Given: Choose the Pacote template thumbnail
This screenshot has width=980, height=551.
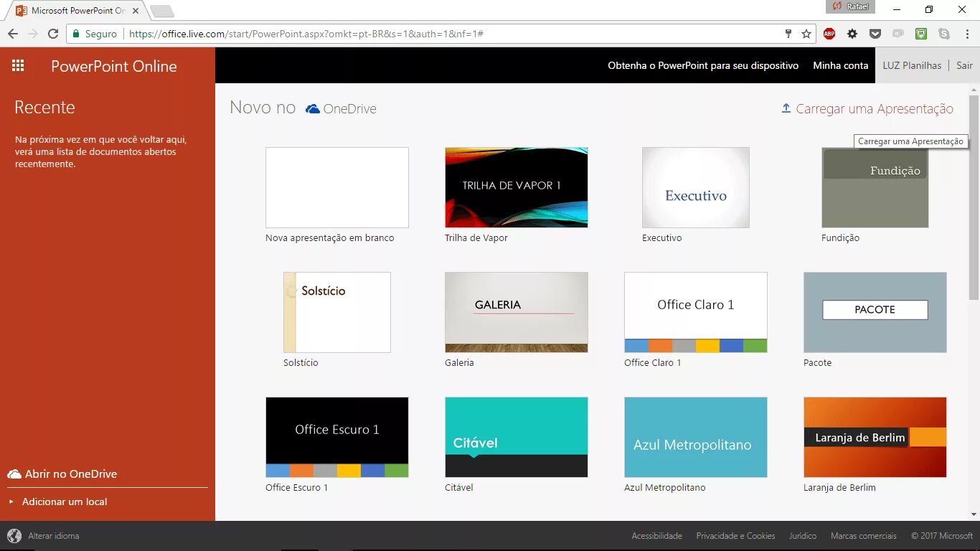Looking at the screenshot, I should coord(875,312).
